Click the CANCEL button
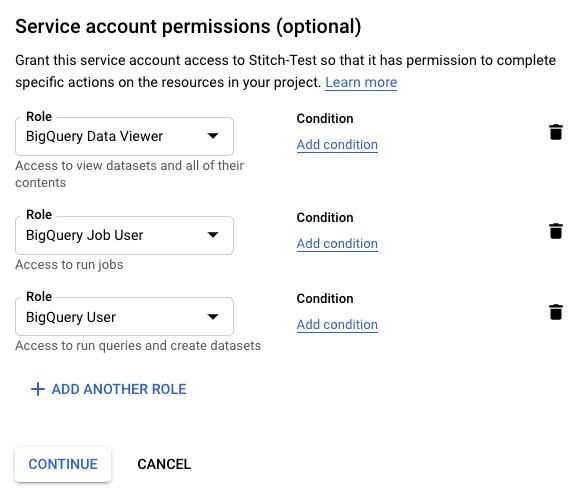This screenshot has width=587, height=500. (x=164, y=464)
